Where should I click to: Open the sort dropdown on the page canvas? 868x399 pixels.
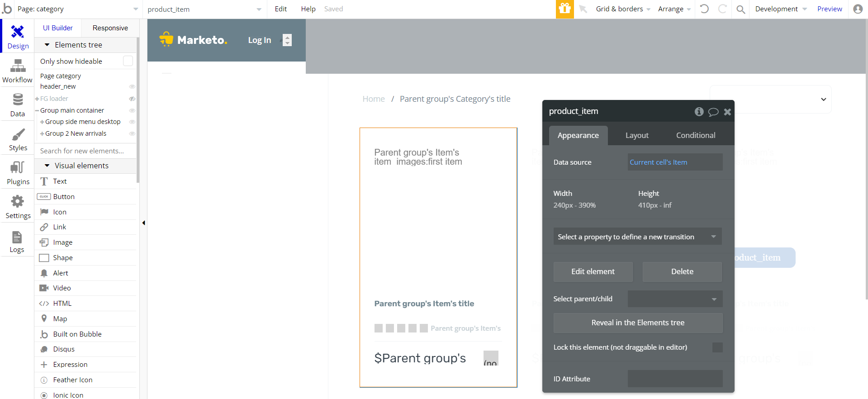(770, 99)
